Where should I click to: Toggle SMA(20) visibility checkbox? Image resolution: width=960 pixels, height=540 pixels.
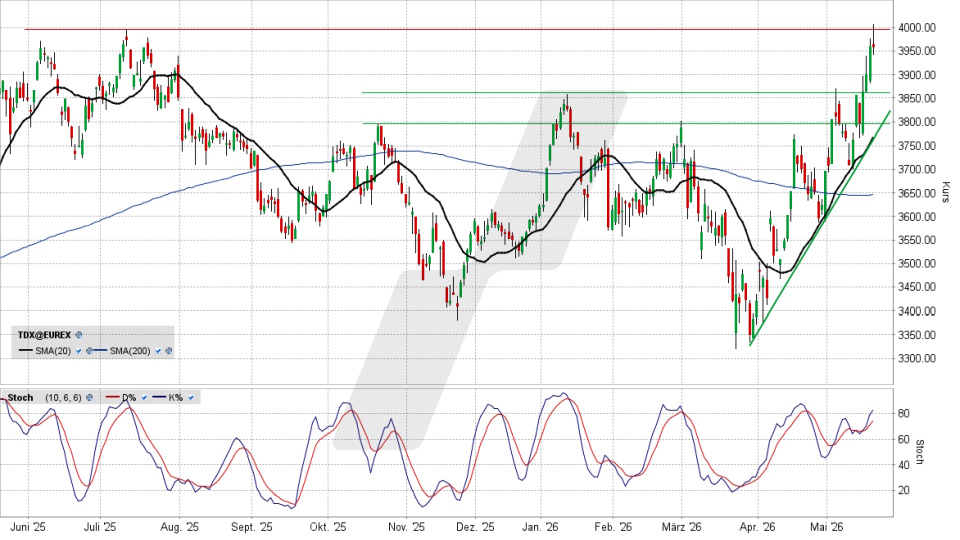pyautogui.click(x=78, y=351)
